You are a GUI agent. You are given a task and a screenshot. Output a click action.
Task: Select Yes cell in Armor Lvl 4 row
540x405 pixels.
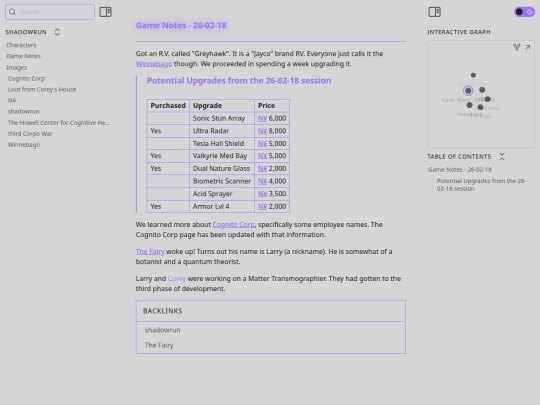168,207
